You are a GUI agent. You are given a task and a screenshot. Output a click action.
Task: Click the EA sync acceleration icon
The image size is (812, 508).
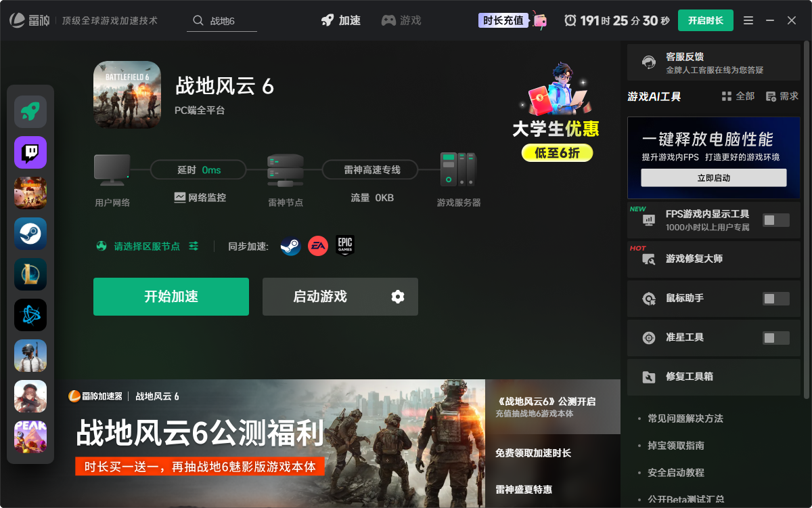click(317, 246)
